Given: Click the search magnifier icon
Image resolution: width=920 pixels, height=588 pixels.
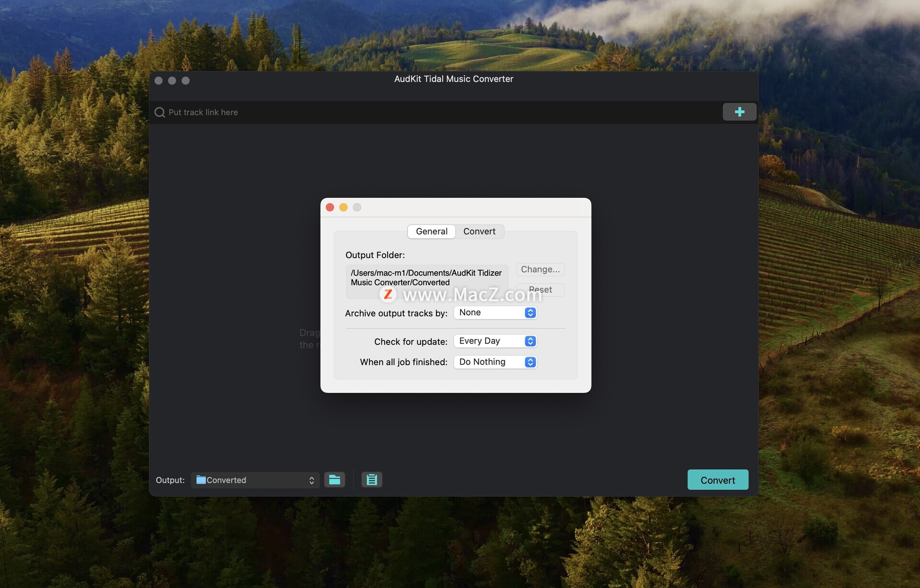Looking at the screenshot, I should 160,112.
